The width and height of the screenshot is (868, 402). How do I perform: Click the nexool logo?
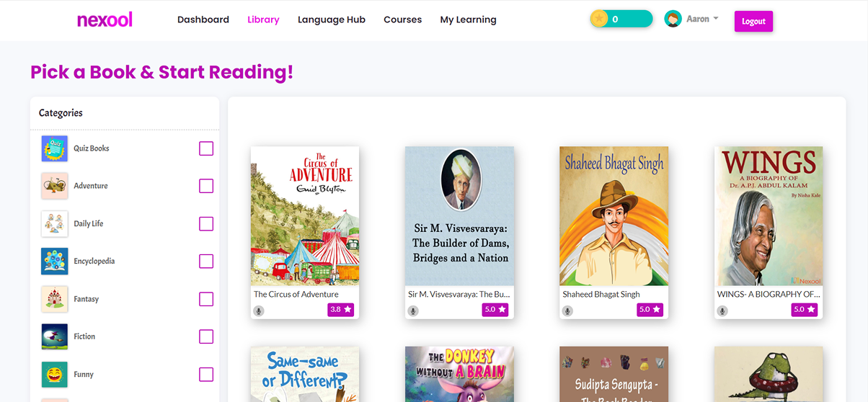(x=105, y=19)
